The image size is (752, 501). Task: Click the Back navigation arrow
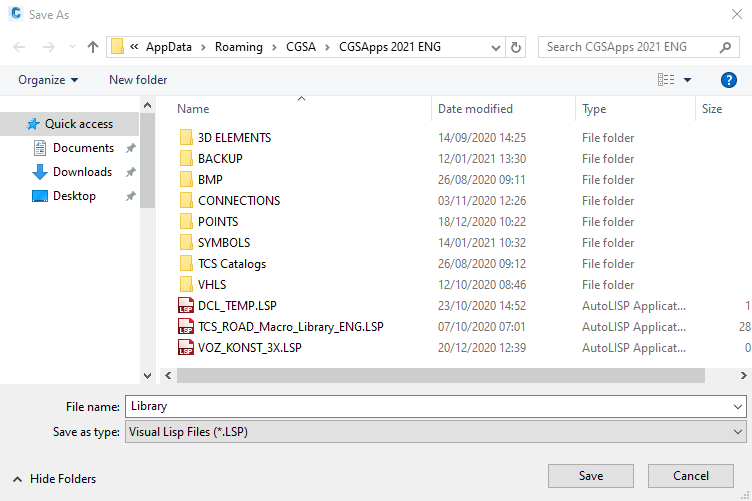tap(20, 47)
